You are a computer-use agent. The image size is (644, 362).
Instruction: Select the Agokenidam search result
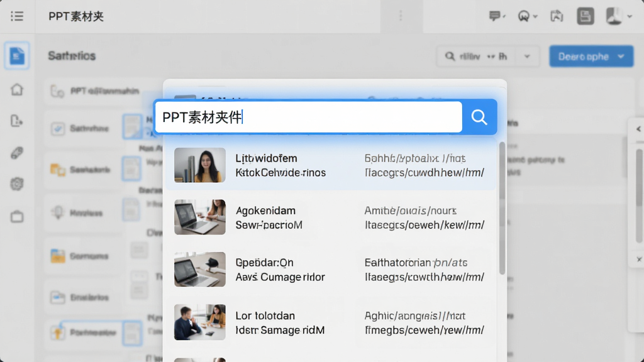[331, 217]
